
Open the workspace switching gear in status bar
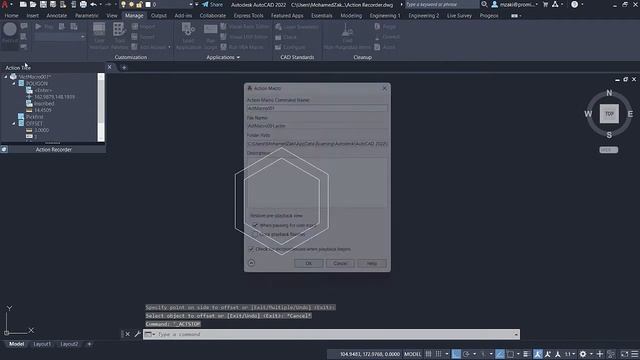[583, 354]
